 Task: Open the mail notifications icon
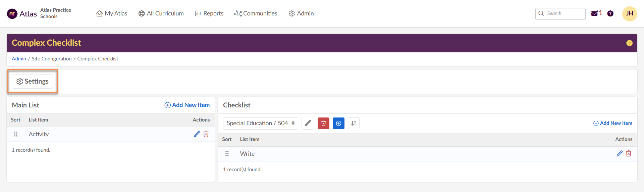click(595, 13)
